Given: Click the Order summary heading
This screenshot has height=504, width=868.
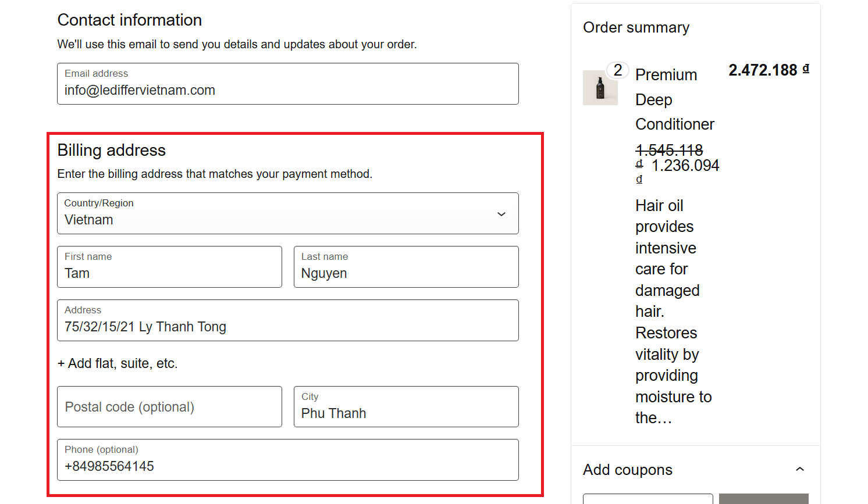Looking at the screenshot, I should 636,27.
